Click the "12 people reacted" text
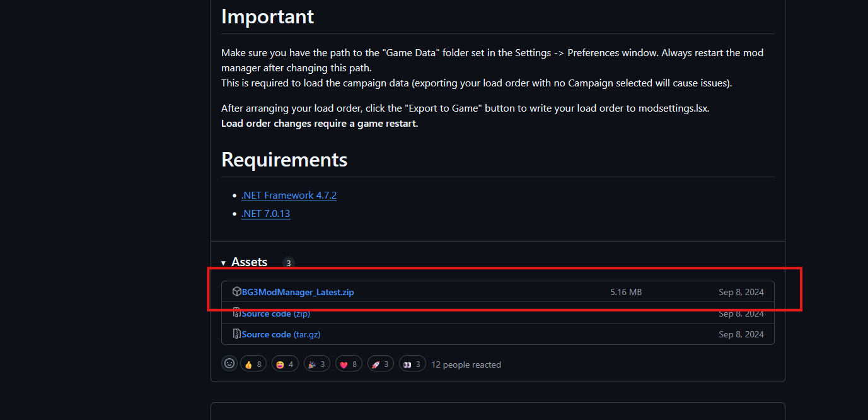The height and width of the screenshot is (420, 868). 466,365
